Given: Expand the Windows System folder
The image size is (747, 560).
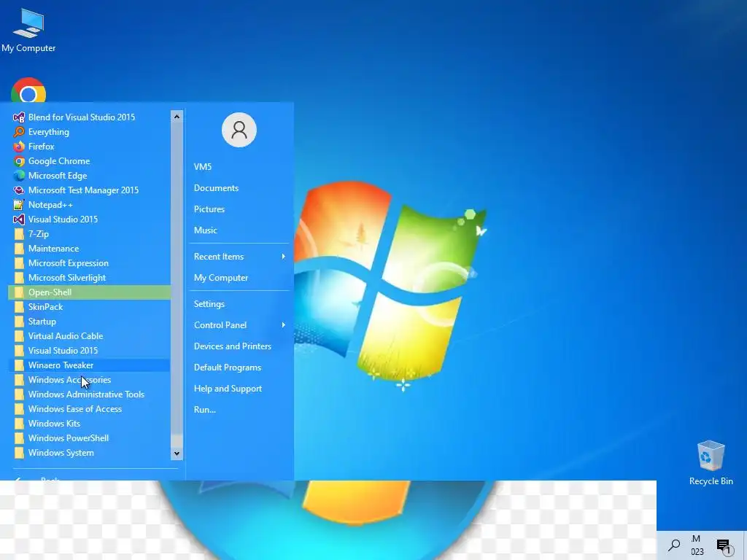Looking at the screenshot, I should 89,453.
